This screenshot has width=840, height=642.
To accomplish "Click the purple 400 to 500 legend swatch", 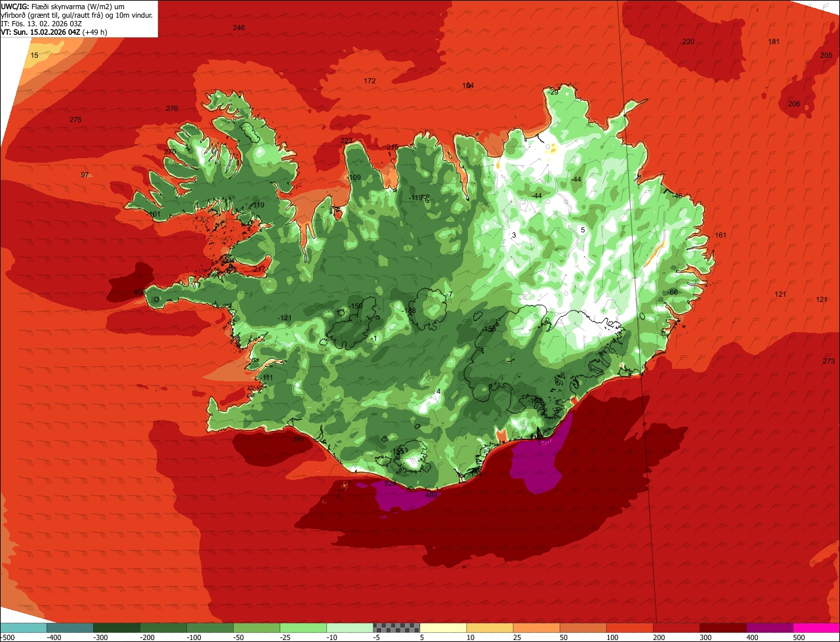I will [769, 628].
